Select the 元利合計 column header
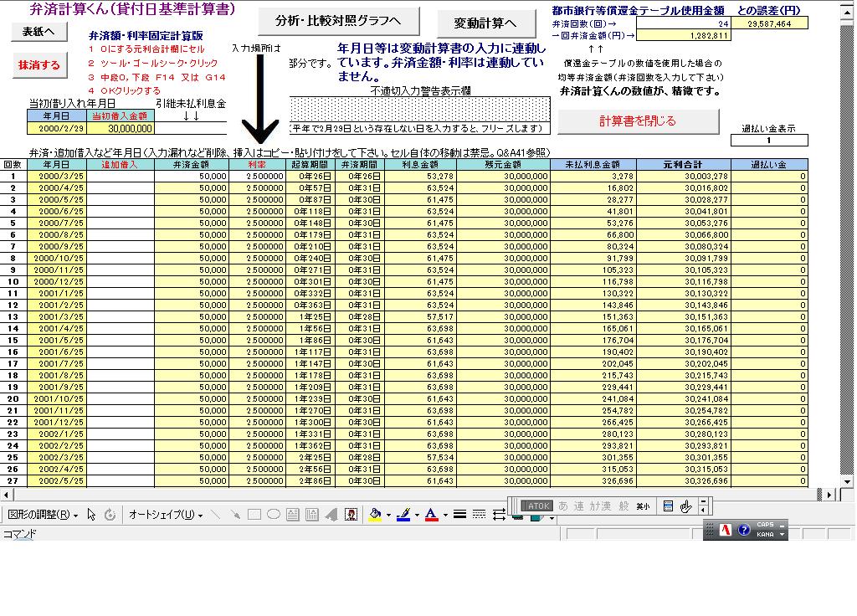Image resolution: width=857 pixels, height=616 pixels. (683, 165)
